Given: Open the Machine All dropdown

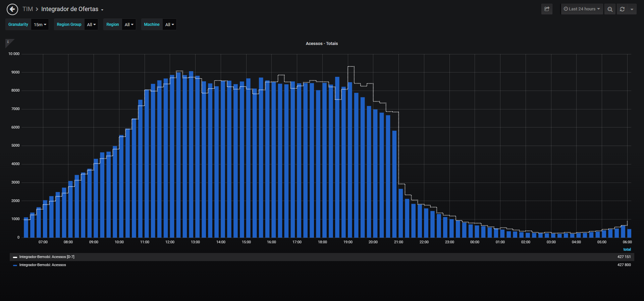Looking at the screenshot, I should 169,24.
